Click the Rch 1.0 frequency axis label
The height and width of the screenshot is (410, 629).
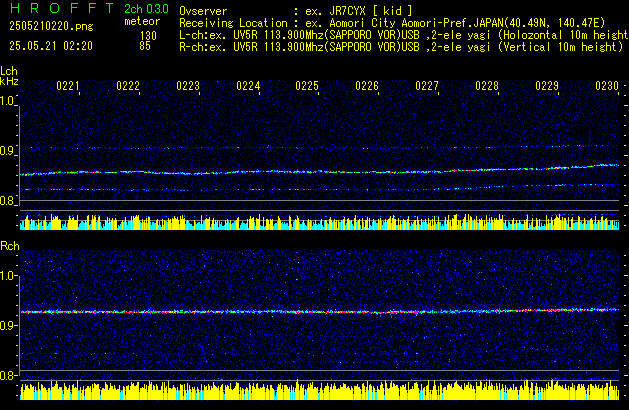coord(7,276)
